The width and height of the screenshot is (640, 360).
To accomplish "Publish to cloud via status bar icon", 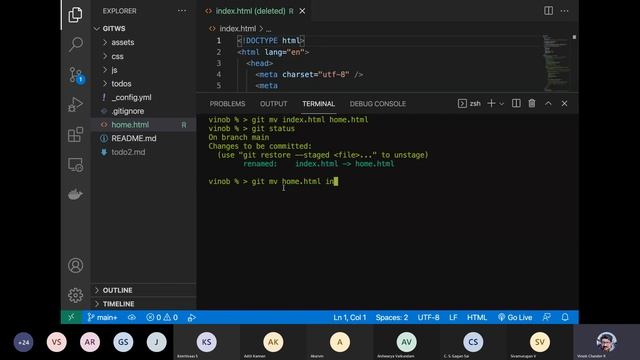I will point(131,317).
